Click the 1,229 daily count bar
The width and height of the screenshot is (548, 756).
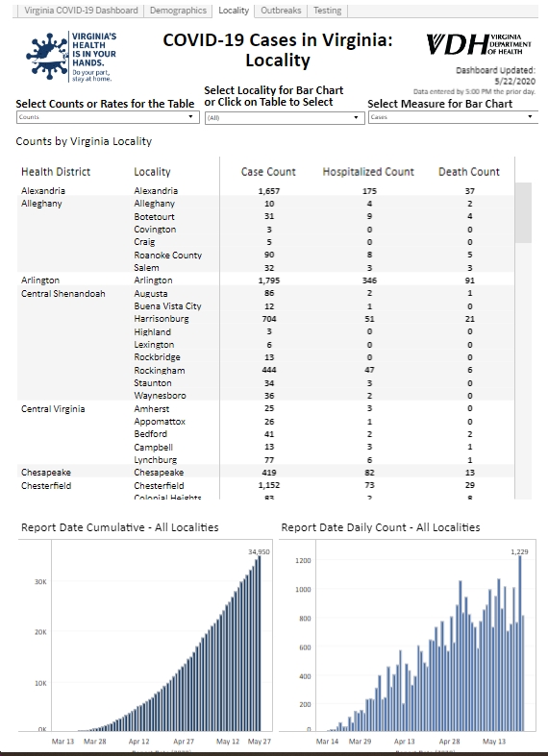tap(520, 644)
